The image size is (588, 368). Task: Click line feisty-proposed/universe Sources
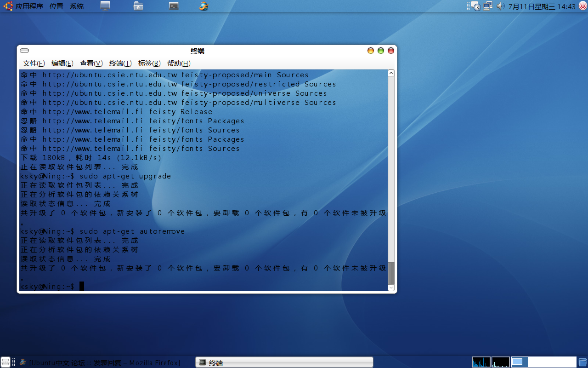point(174,93)
